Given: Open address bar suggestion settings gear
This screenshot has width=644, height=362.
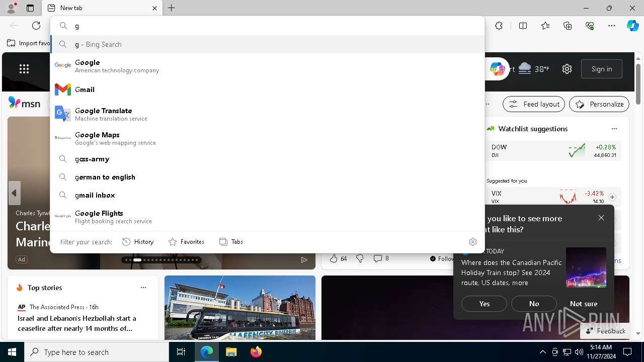Looking at the screenshot, I should tap(472, 242).
